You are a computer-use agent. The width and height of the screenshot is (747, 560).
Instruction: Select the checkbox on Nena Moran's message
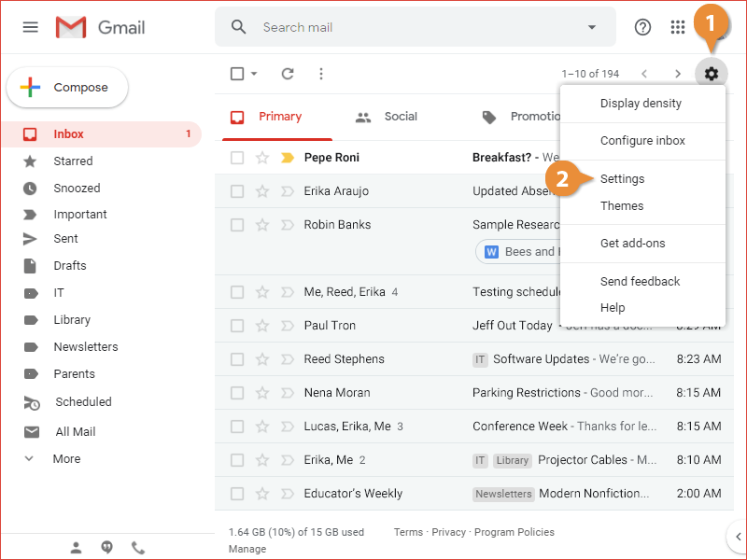coord(236,392)
